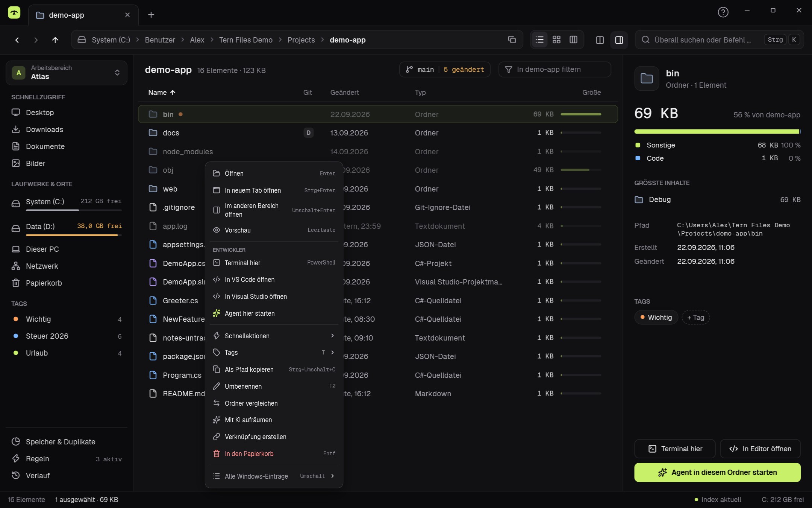Image resolution: width=812 pixels, height=508 pixels.
Task: Switch to grid view layout
Action: pyautogui.click(x=557, y=40)
